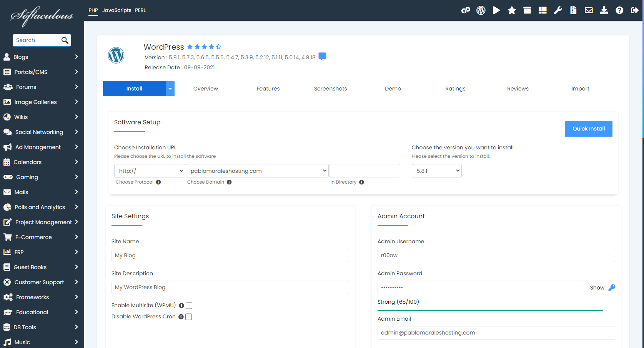The image size is (644, 348).
Task: Log out using the sign-out icon
Action: click(635, 10)
